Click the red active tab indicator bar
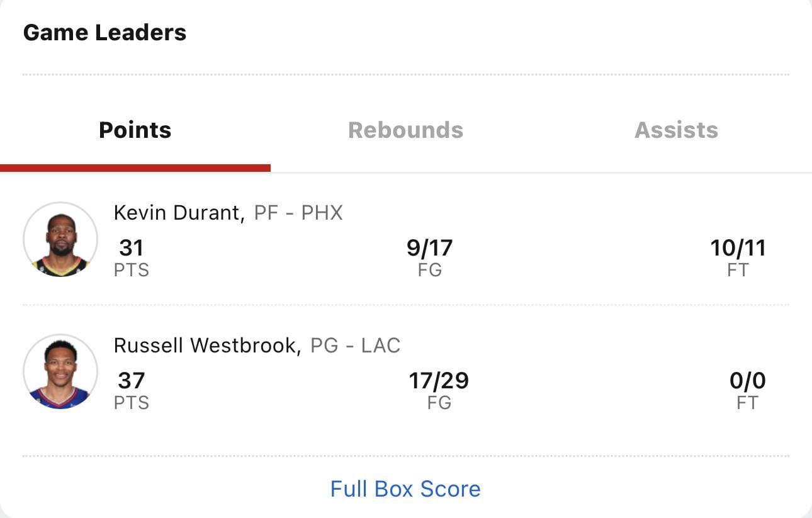The image size is (812, 518). 135,168
